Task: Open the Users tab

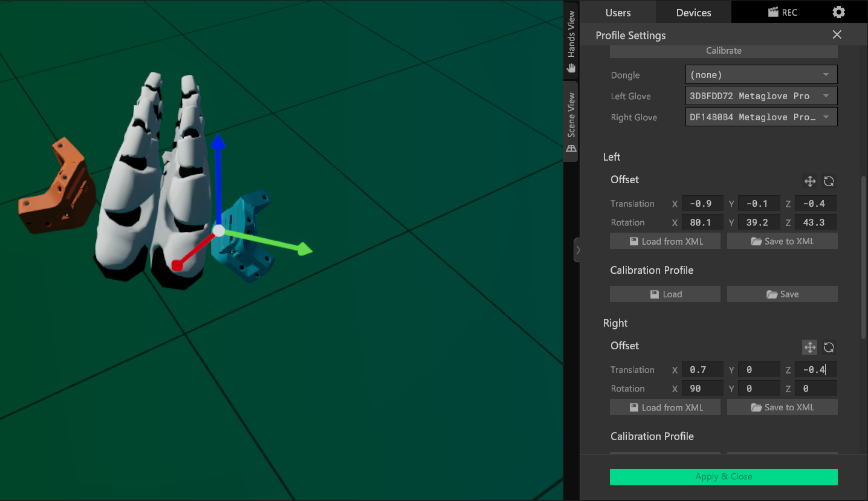Action: (x=618, y=12)
